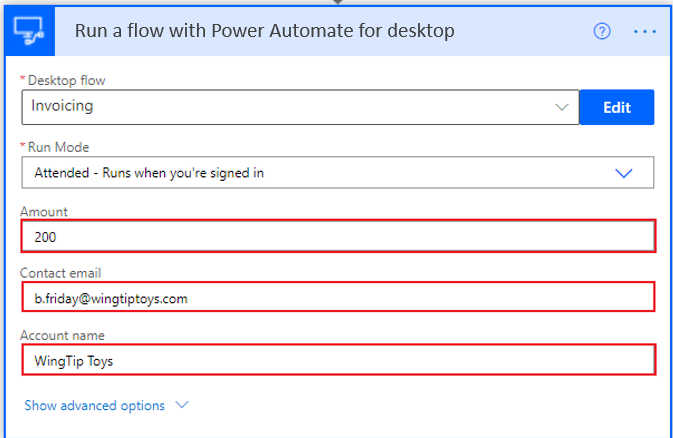Open the Desktop flow dropdown showing Invoicing

300,107
